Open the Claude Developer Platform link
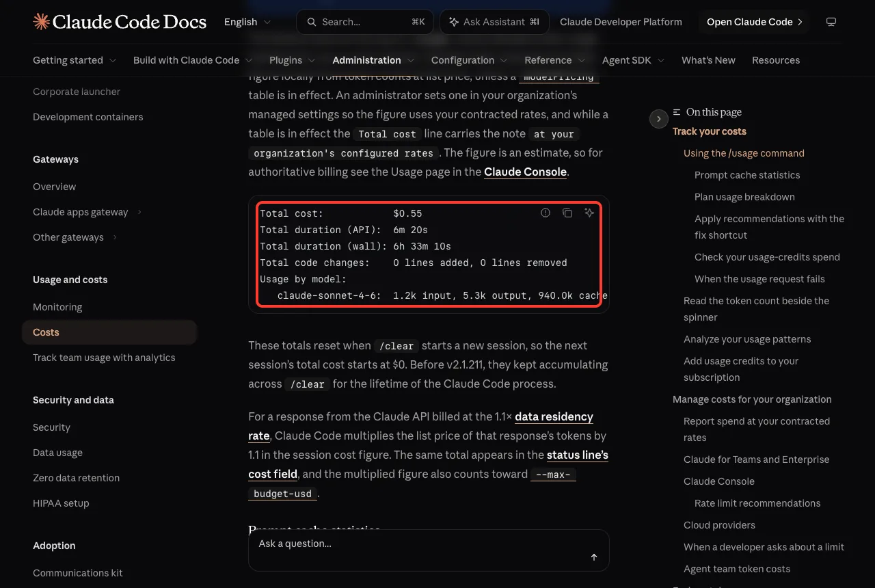The height and width of the screenshot is (588, 875). pos(621,22)
